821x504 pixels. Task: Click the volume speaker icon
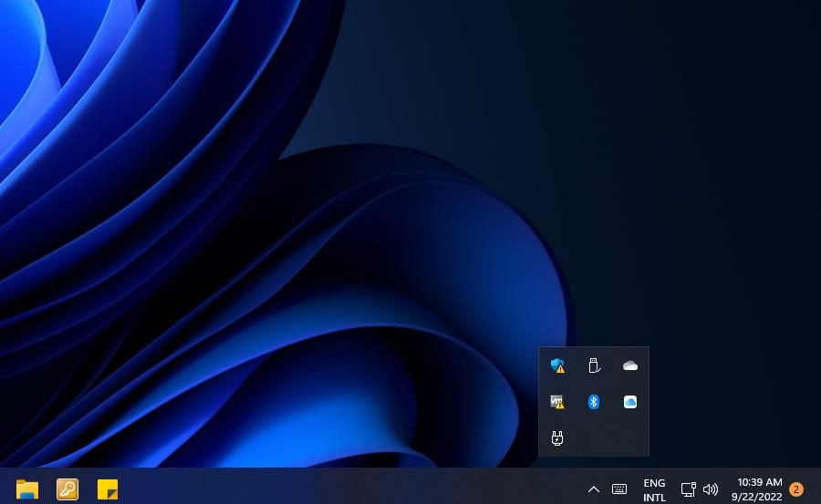click(x=710, y=489)
